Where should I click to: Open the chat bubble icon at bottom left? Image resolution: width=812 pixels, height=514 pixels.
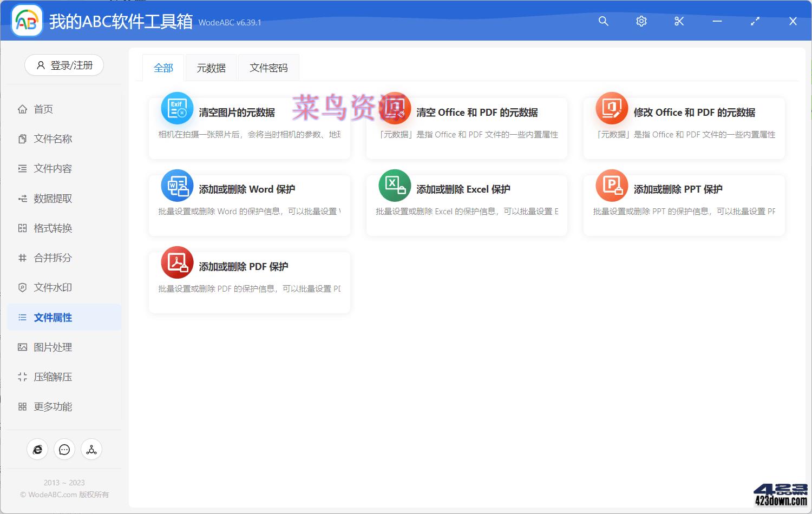coord(64,449)
